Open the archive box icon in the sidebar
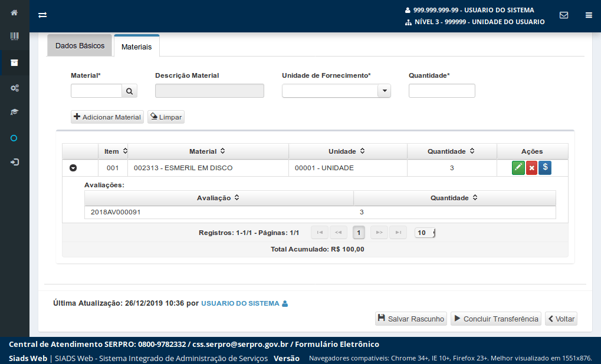The height and width of the screenshot is (364, 601). point(14,63)
